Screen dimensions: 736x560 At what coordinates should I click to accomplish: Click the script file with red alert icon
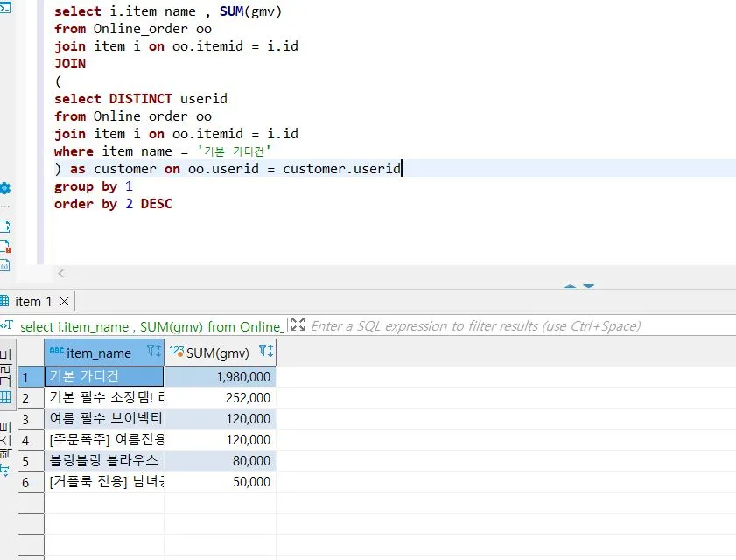(x=4, y=247)
